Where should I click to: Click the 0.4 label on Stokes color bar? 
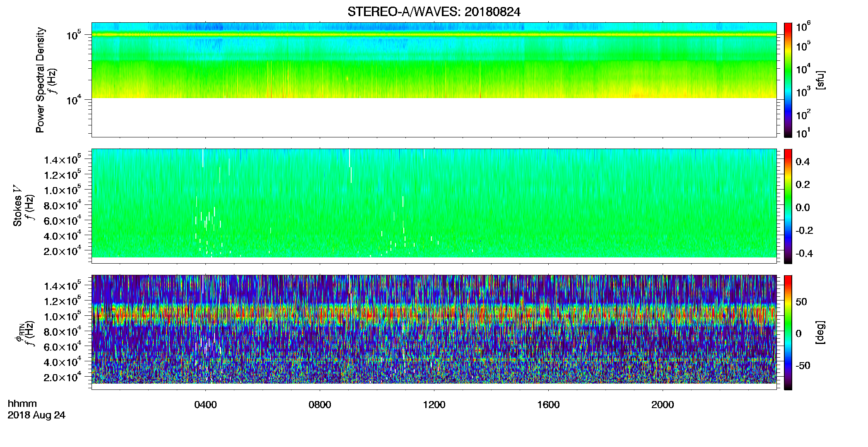803,162
